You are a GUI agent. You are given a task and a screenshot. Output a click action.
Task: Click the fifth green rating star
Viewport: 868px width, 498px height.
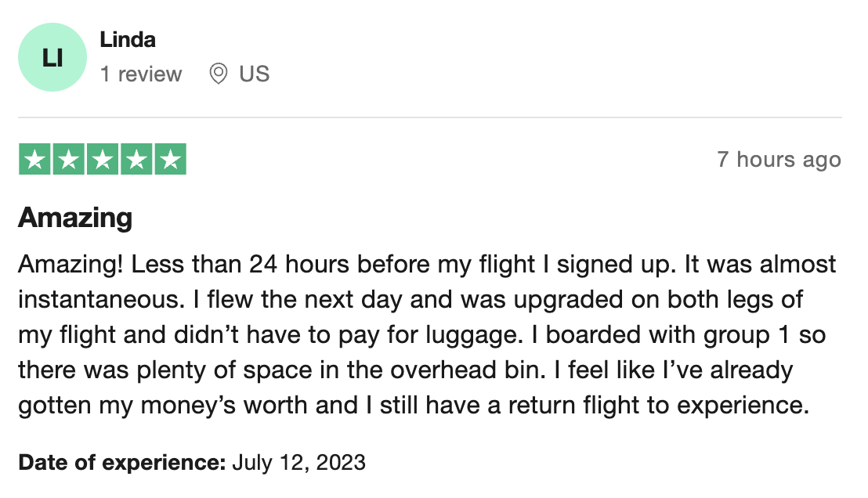point(171,160)
